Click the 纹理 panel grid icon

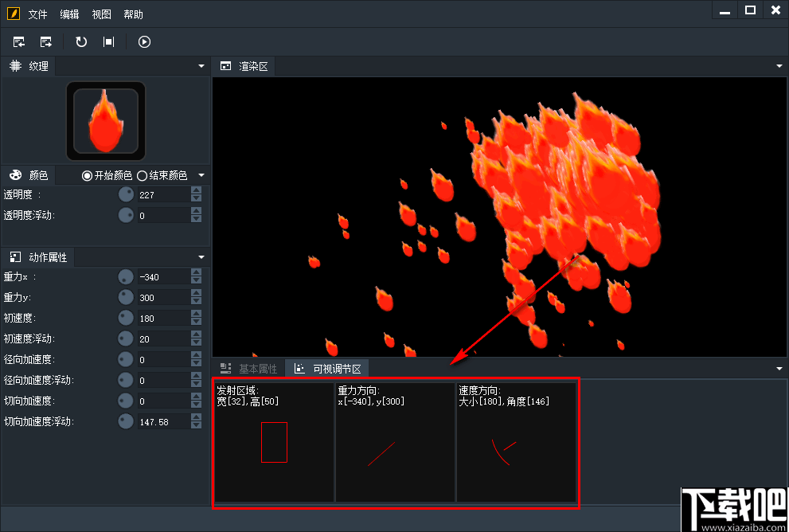coord(16,66)
